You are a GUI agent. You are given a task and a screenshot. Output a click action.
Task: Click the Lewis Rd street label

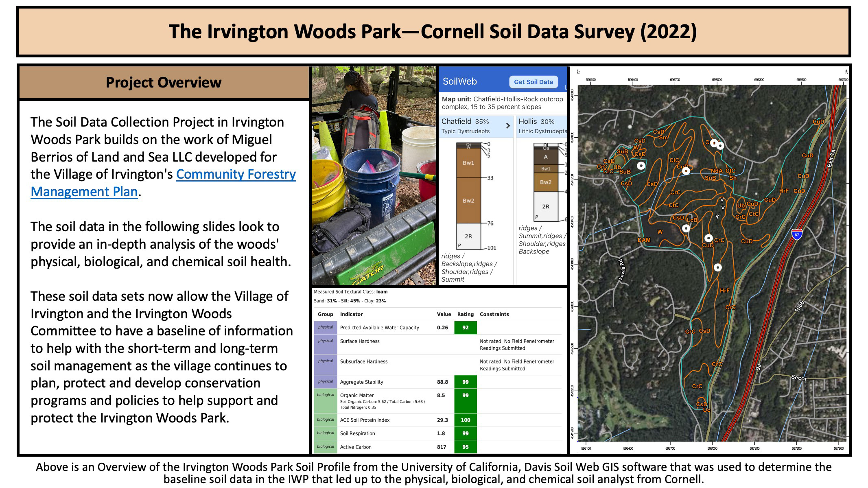(622, 269)
